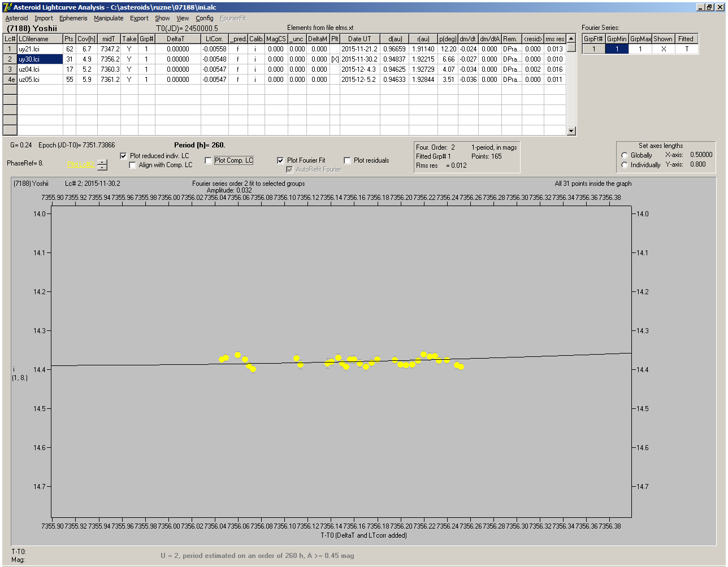Toggle Plot Fourier Fit checkbox
728x567 pixels.
click(280, 160)
